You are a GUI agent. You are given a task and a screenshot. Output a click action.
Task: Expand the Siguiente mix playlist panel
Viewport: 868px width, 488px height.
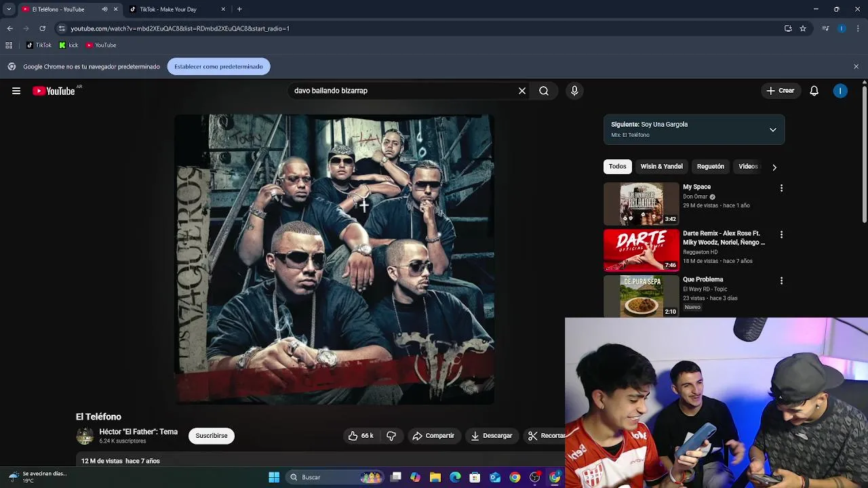(772, 130)
